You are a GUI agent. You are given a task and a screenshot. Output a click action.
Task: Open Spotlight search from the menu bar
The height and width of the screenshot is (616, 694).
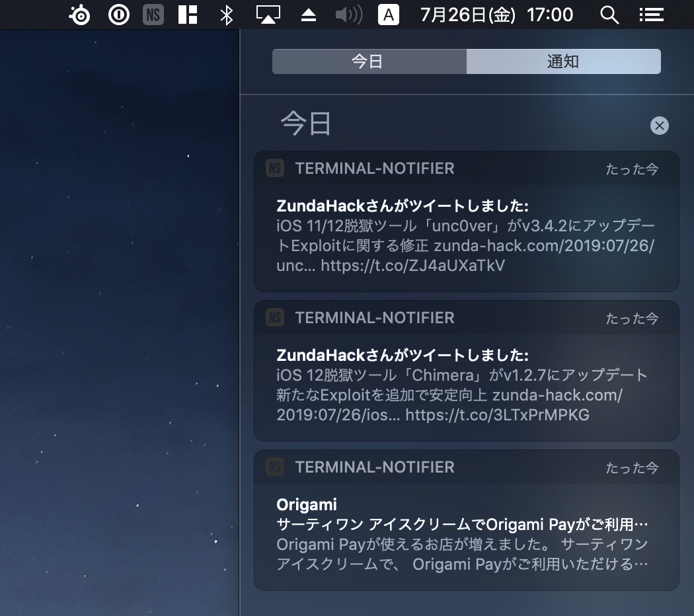[x=609, y=14]
